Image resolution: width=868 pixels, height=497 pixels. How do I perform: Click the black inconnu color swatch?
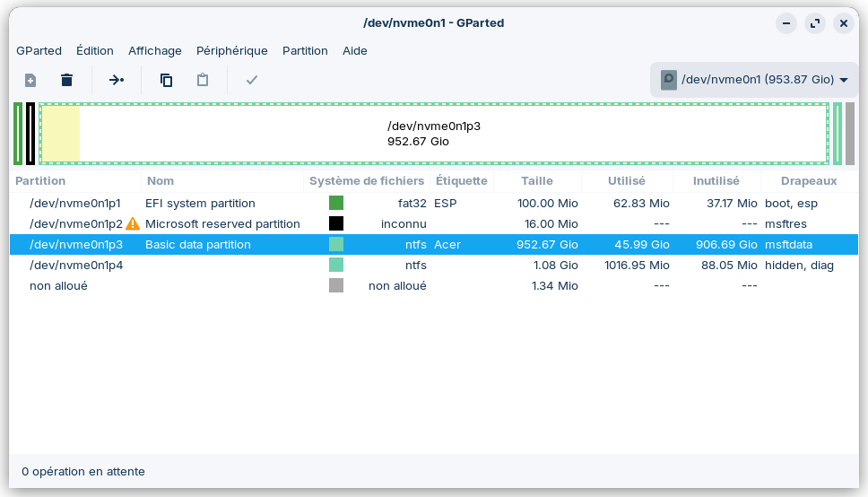tap(336, 223)
